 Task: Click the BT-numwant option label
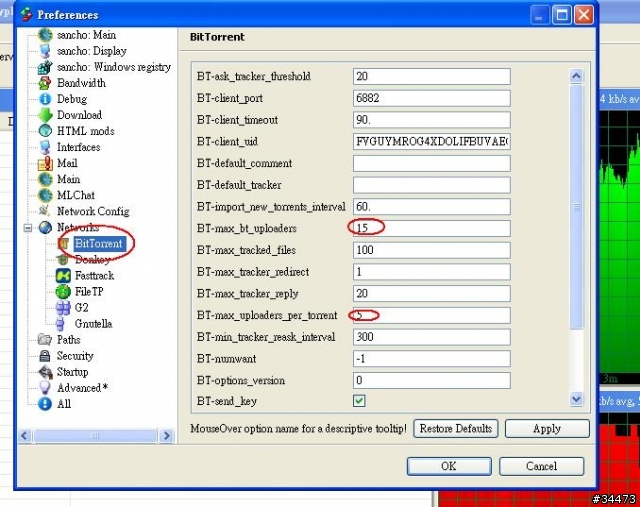(227, 359)
